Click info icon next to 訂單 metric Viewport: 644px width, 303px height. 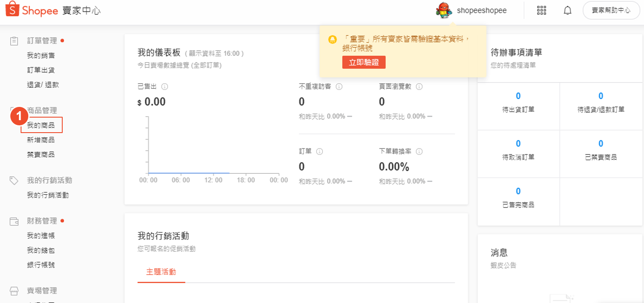click(x=319, y=151)
